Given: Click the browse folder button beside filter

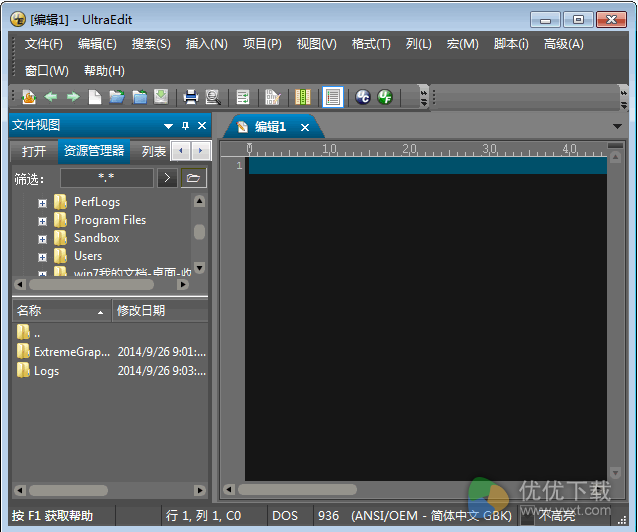Looking at the screenshot, I should [193, 178].
